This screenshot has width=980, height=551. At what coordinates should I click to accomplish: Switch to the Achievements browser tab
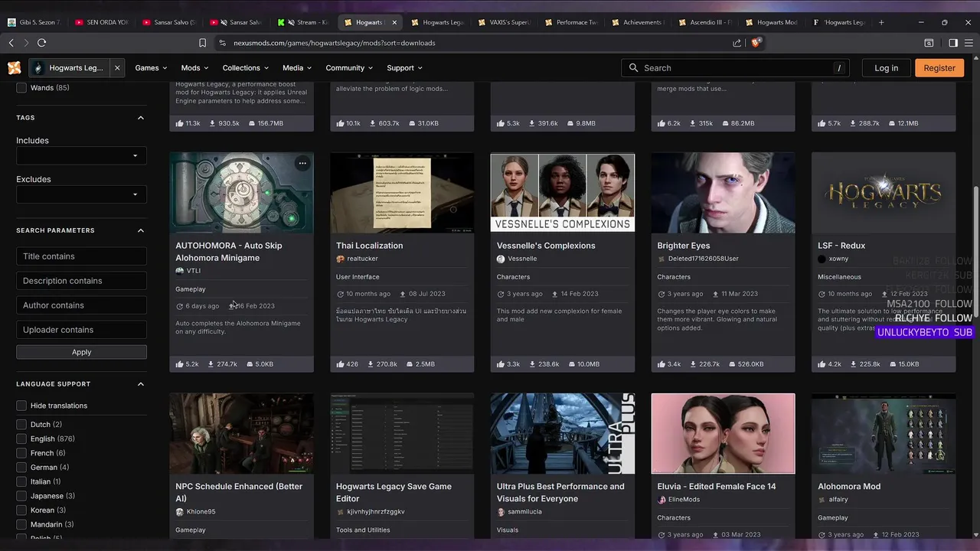(637, 22)
